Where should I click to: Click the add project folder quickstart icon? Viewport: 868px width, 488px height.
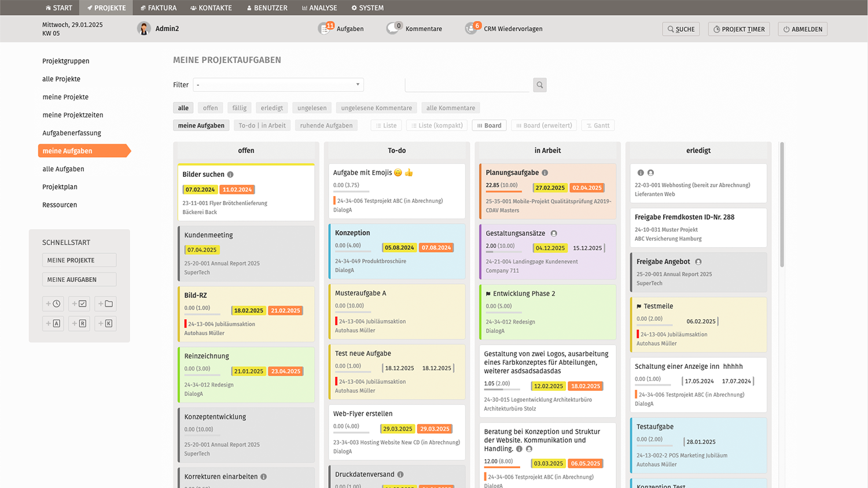[x=105, y=304]
